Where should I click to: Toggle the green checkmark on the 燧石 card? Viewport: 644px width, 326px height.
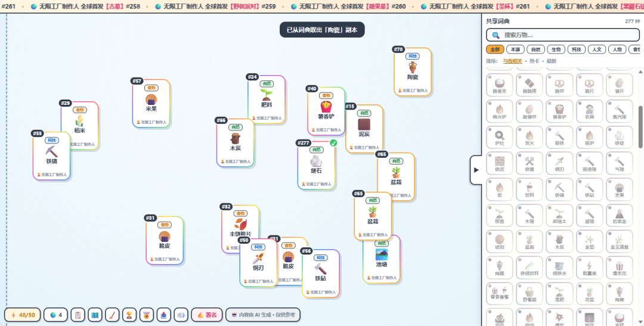coord(333,143)
